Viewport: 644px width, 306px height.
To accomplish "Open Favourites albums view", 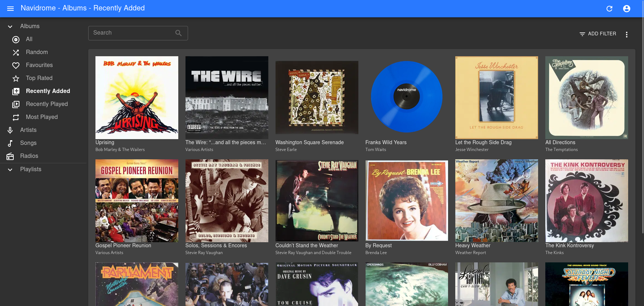I will click(x=43, y=65).
